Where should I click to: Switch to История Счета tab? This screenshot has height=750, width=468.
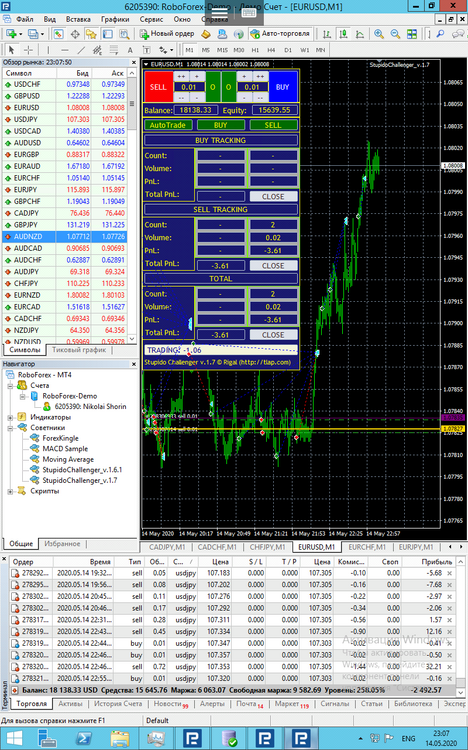118,704
